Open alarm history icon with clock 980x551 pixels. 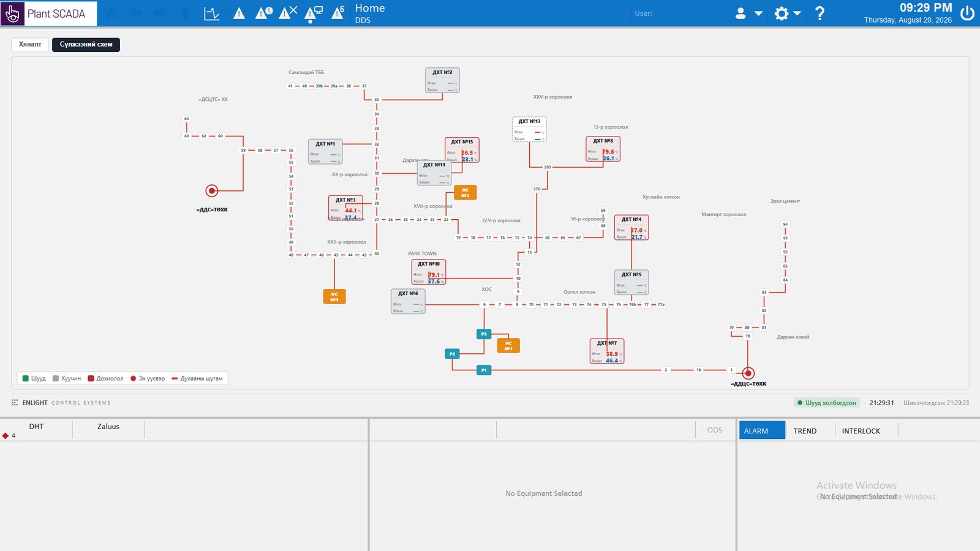click(264, 13)
